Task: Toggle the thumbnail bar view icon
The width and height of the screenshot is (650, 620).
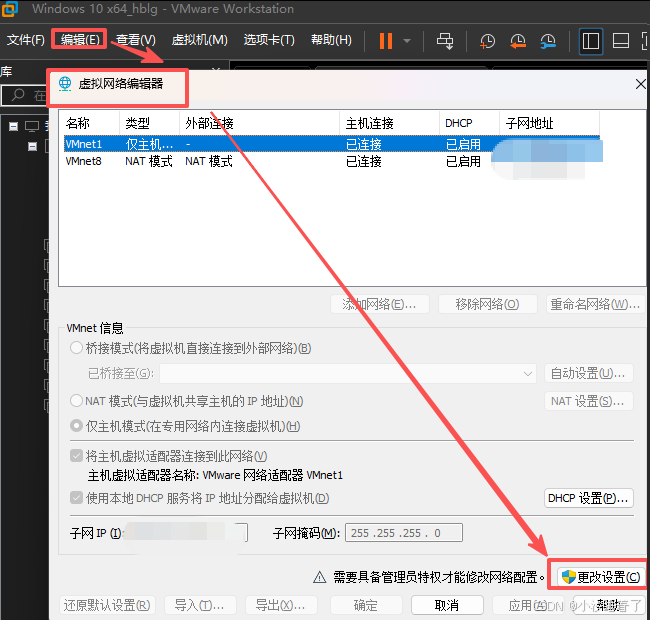Action: (621, 41)
